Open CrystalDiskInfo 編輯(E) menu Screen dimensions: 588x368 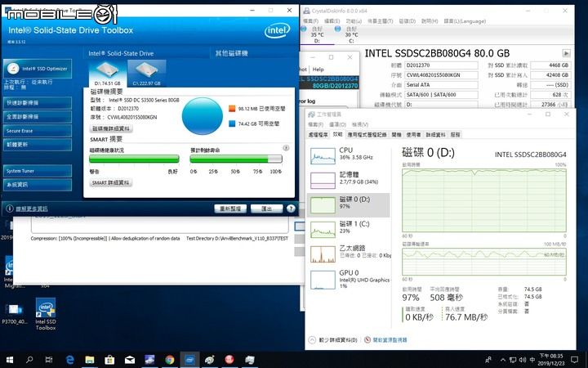pos(332,21)
